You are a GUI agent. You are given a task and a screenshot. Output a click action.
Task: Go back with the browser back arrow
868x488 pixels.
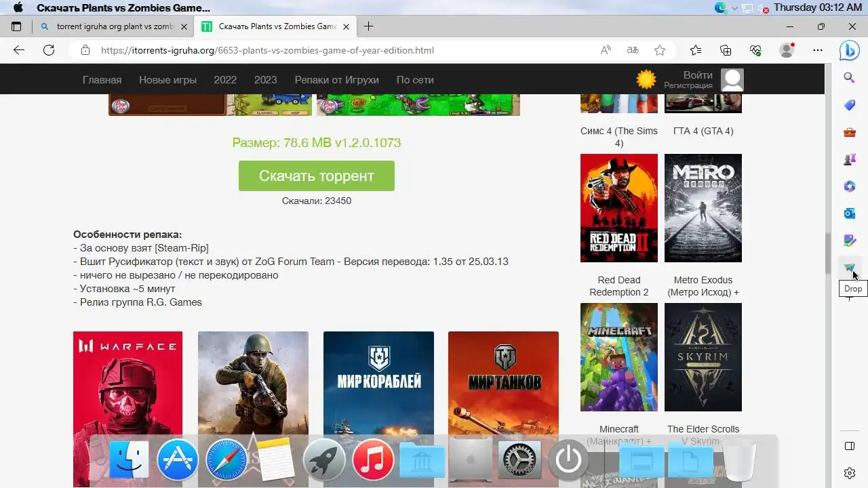click(19, 50)
